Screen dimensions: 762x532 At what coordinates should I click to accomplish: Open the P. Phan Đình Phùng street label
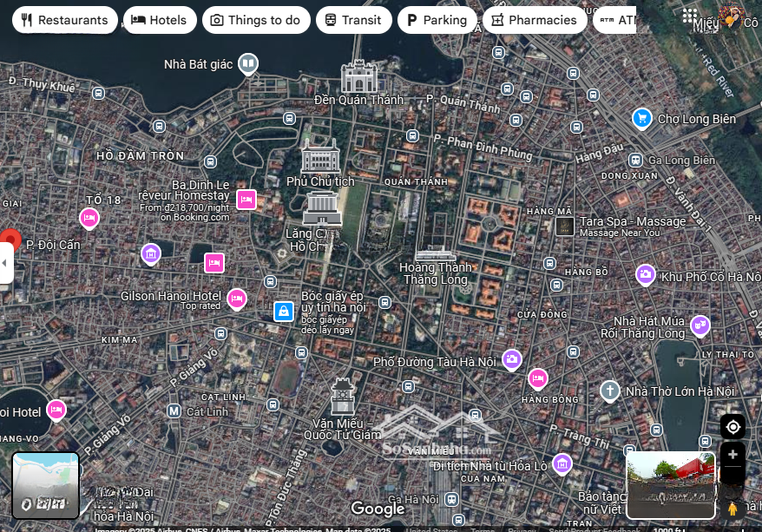483,148
